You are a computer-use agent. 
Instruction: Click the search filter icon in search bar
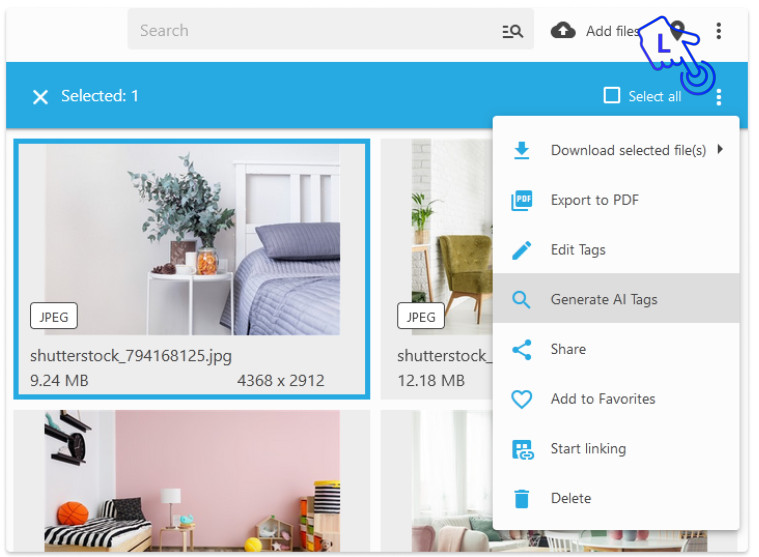click(512, 31)
